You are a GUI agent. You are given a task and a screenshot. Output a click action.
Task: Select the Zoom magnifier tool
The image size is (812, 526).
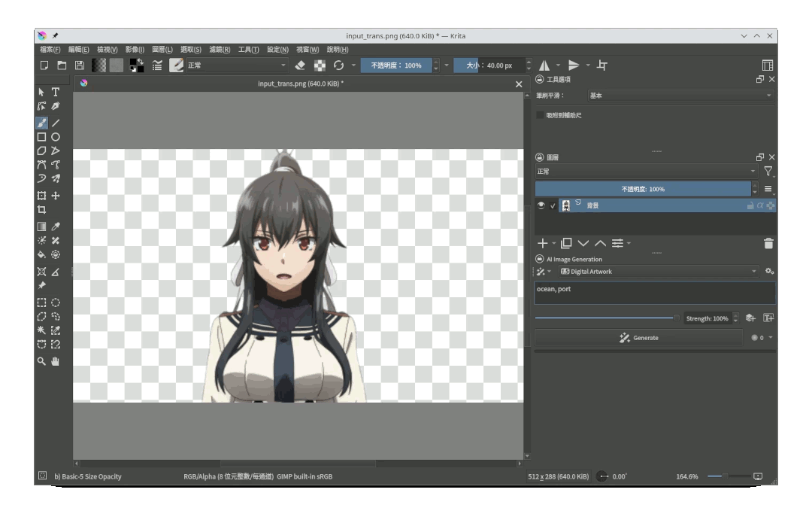click(41, 361)
